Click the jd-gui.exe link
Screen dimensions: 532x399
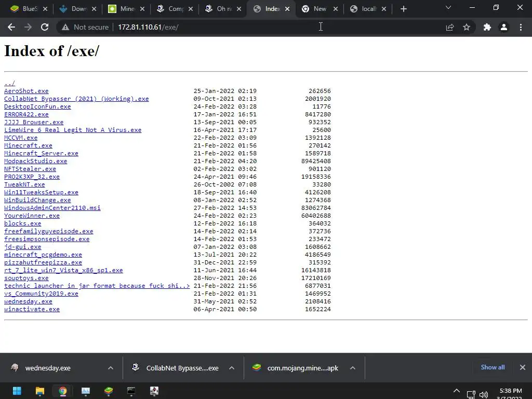point(22,247)
